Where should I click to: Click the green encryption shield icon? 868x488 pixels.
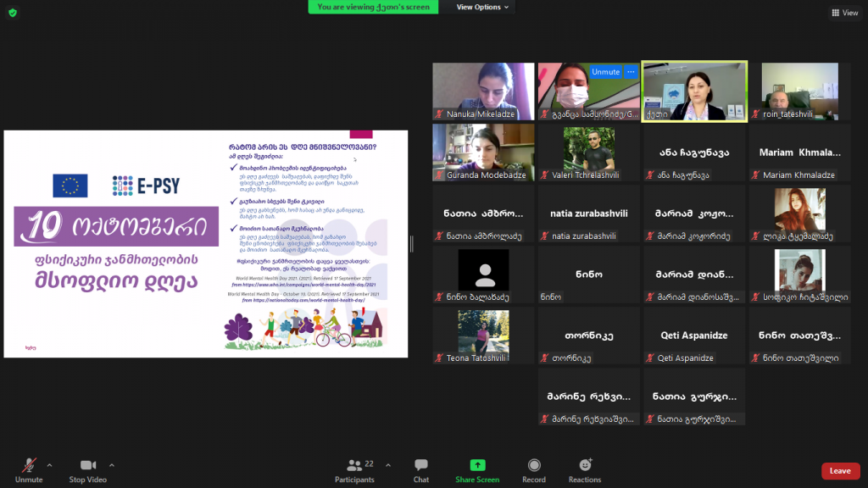pos(13,12)
